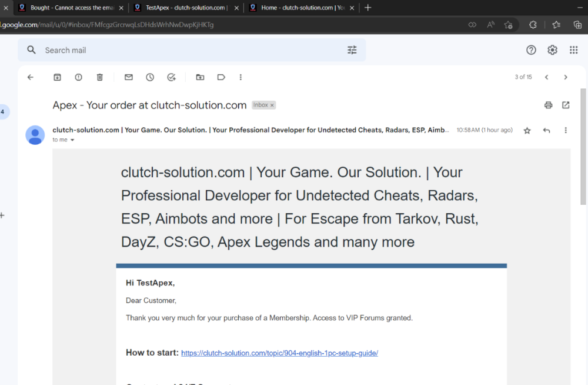Star this email from clutch-solution.com
Image resolution: width=588 pixels, height=385 pixels.
click(x=527, y=131)
